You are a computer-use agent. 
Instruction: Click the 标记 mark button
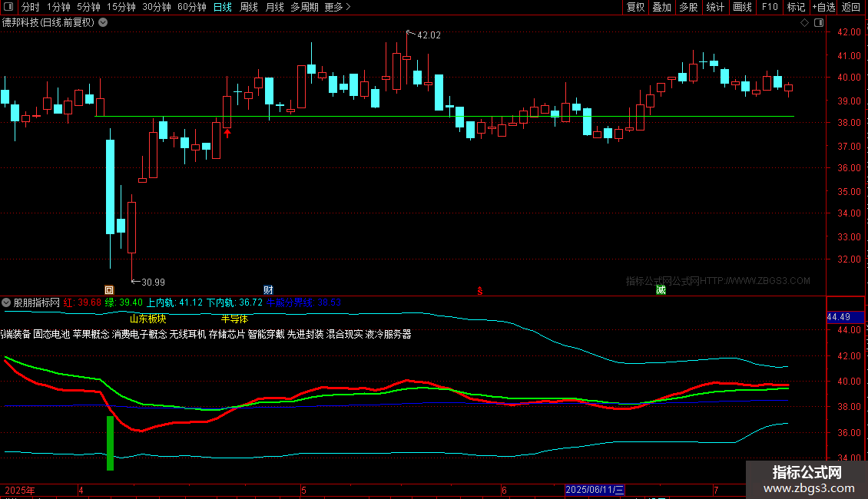pos(796,7)
